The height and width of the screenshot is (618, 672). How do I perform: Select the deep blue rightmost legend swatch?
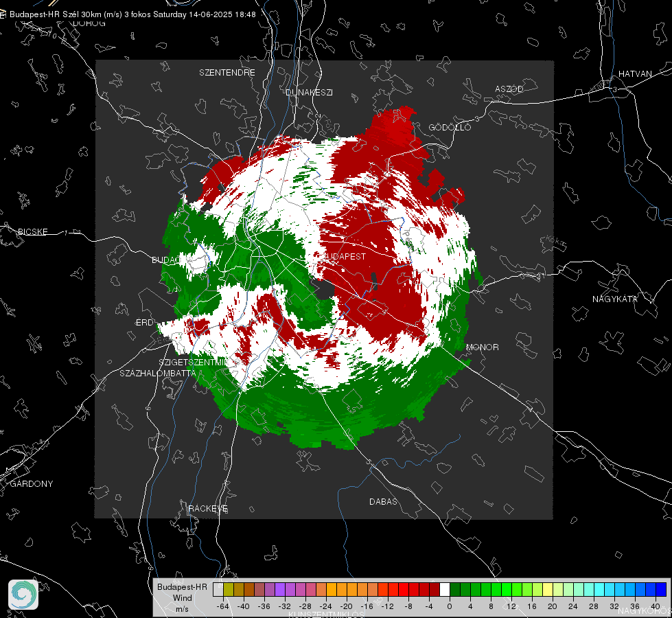click(x=661, y=590)
